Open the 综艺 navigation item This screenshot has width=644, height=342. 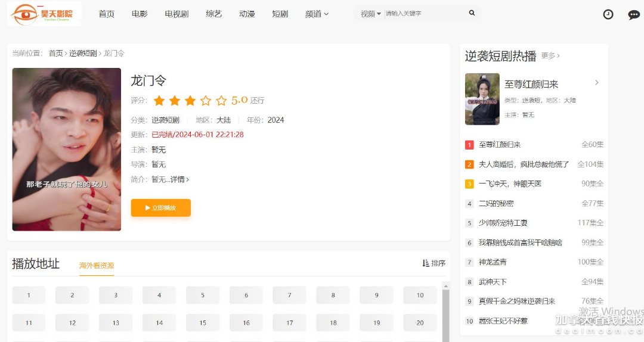point(213,14)
